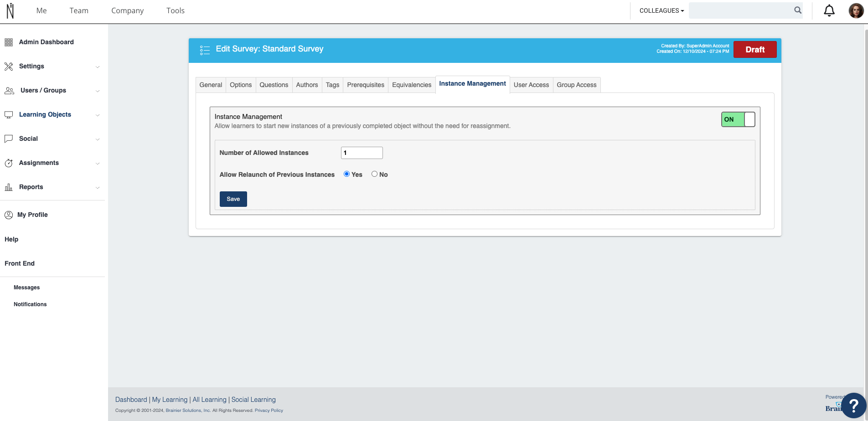Click the survey list icon in header
868x421 pixels.
pyautogui.click(x=205, y=50)
